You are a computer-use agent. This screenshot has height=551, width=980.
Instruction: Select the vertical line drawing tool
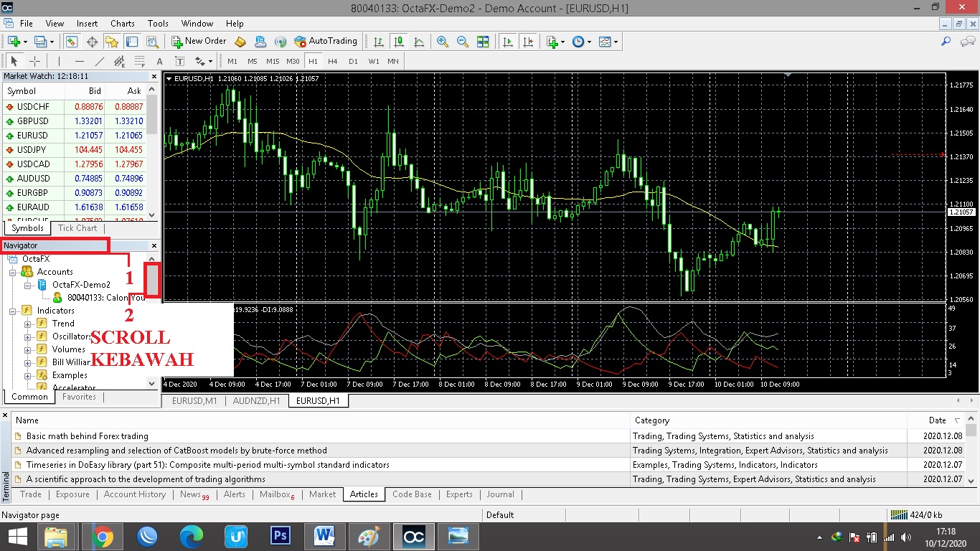(x=59, y=61)
